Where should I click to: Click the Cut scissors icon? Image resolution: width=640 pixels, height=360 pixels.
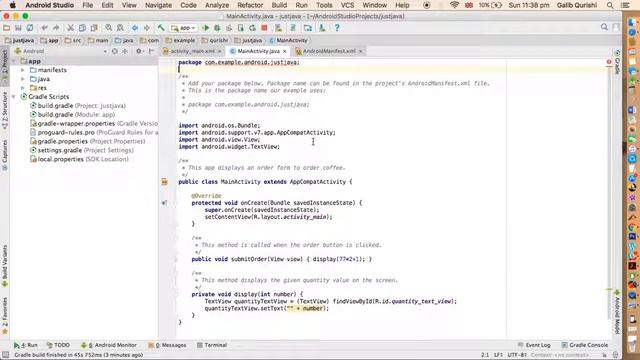tap(71, 28)
